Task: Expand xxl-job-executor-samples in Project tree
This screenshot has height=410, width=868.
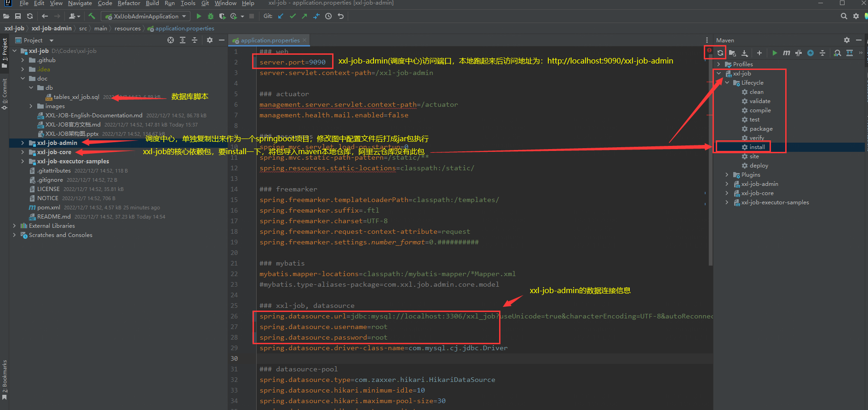Action: (x=23, y=161)
